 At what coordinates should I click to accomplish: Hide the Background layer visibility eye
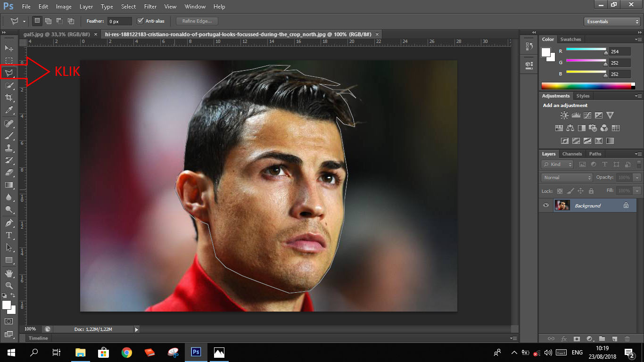click(546, 206)
